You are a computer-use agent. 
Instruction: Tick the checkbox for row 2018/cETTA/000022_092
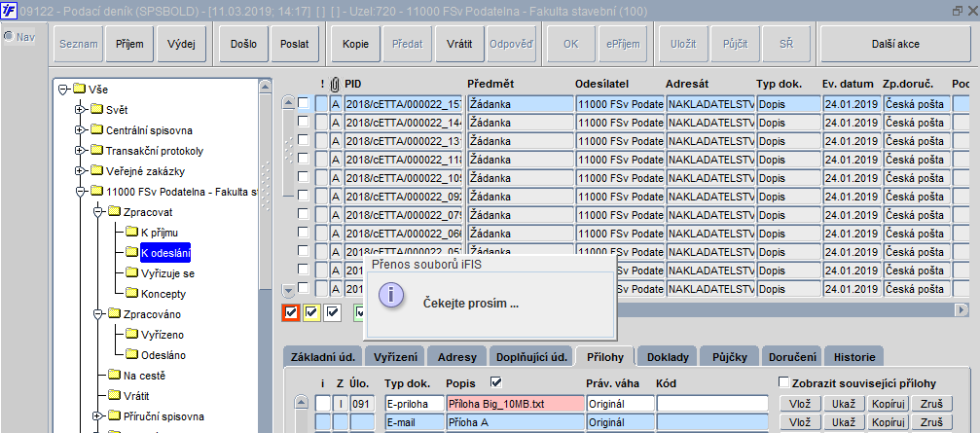tap(303, 196)
